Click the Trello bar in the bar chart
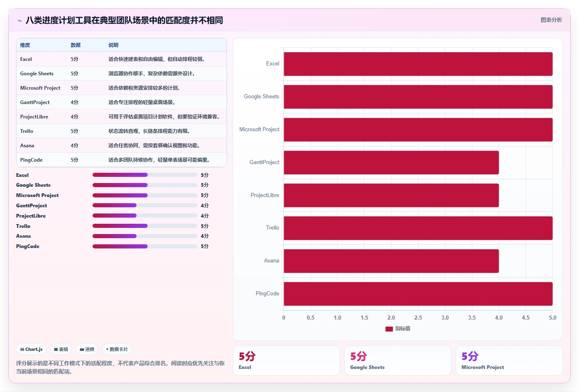 point(418,228)
